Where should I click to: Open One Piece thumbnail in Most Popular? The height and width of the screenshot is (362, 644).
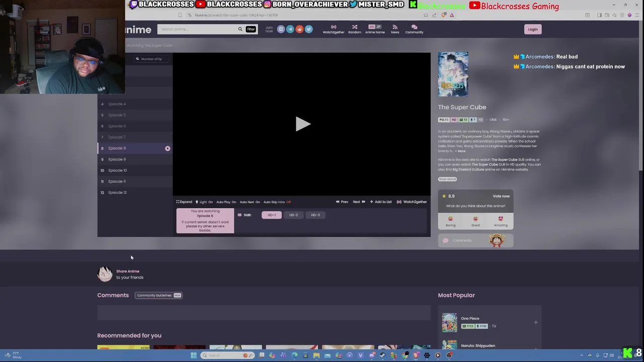449,323
